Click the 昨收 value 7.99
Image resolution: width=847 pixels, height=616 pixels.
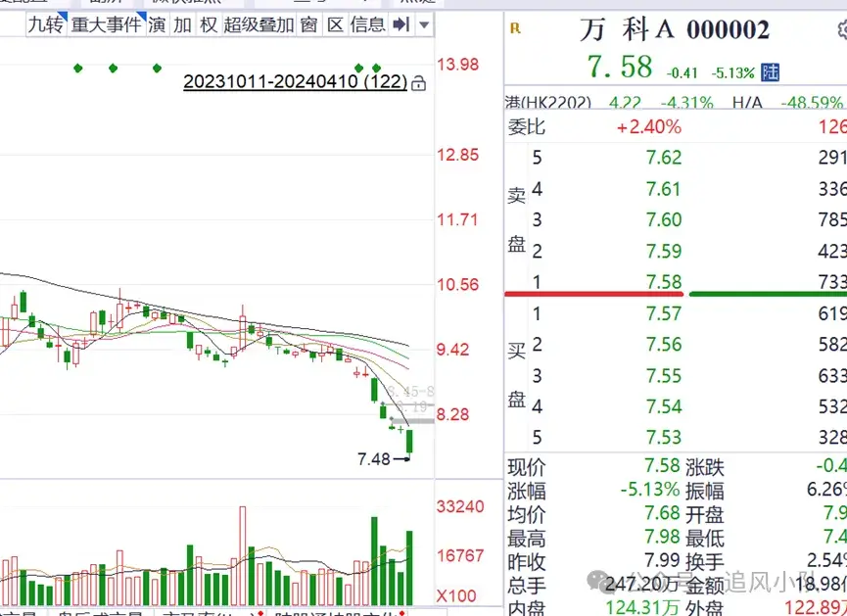[662, 561]
